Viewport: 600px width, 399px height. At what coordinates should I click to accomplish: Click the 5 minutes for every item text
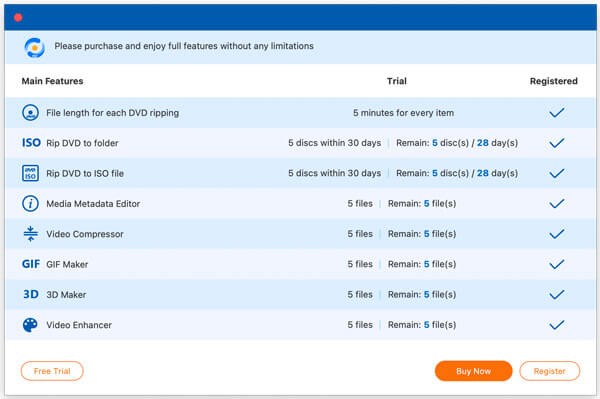point(403,113)
